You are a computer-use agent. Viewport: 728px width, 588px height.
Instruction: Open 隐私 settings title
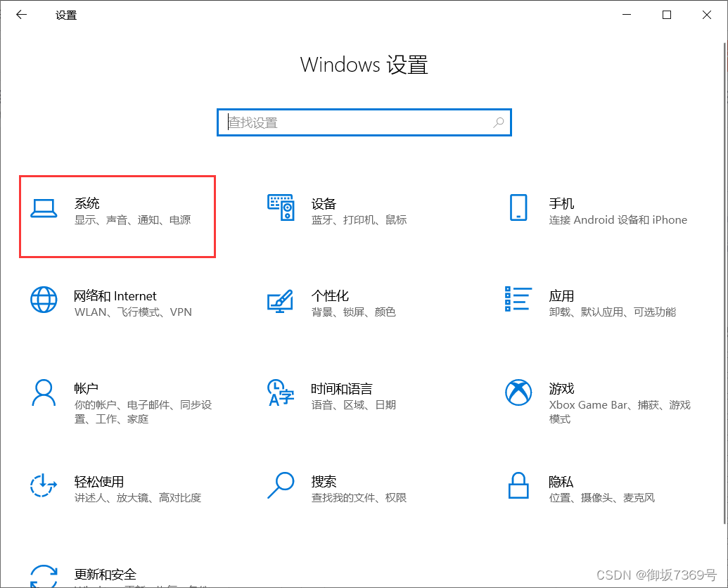[x=561, y=482]
